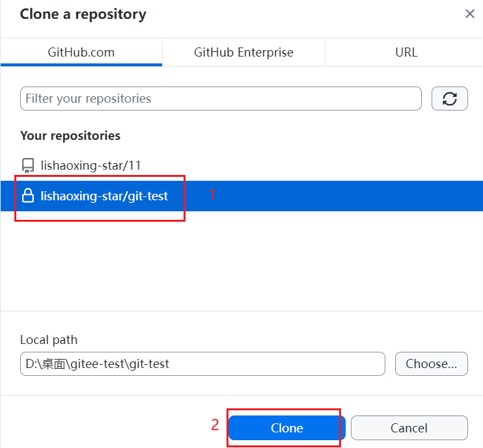Click the repo icon beside lishaoxing-star/11
Screen dimensions: 483x448
(28, 166)
